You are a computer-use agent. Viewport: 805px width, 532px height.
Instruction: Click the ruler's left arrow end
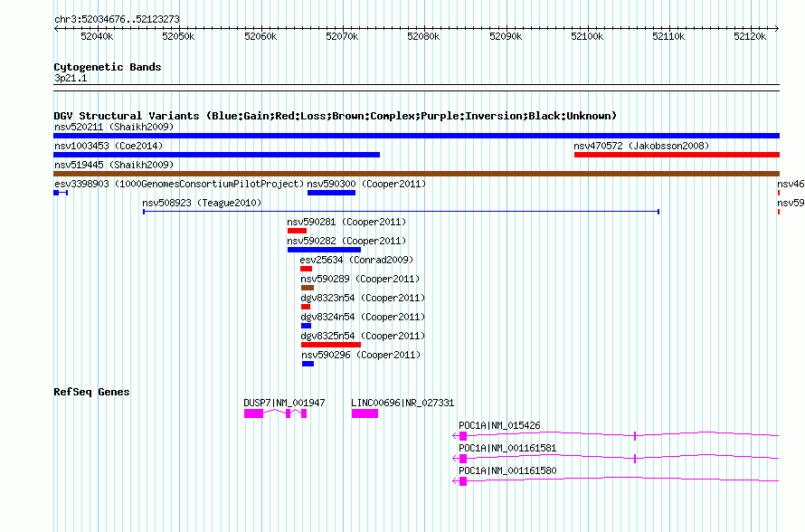click(x=56, y=28)
